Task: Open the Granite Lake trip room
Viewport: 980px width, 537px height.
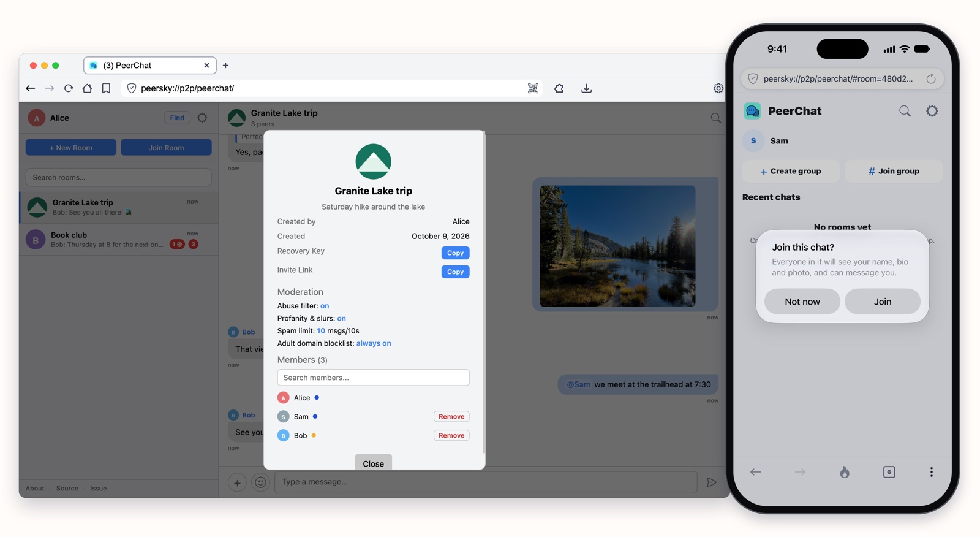Action: [x=119, y=207]
